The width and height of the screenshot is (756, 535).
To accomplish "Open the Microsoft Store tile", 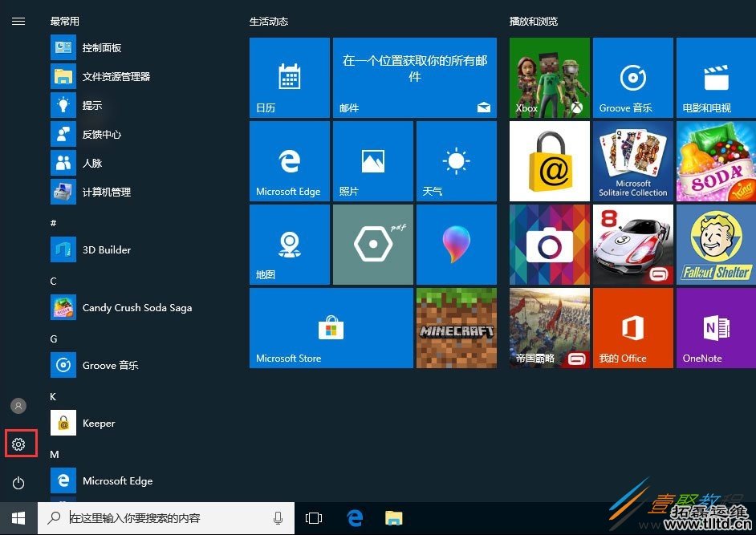I will (x=330, y=327).
